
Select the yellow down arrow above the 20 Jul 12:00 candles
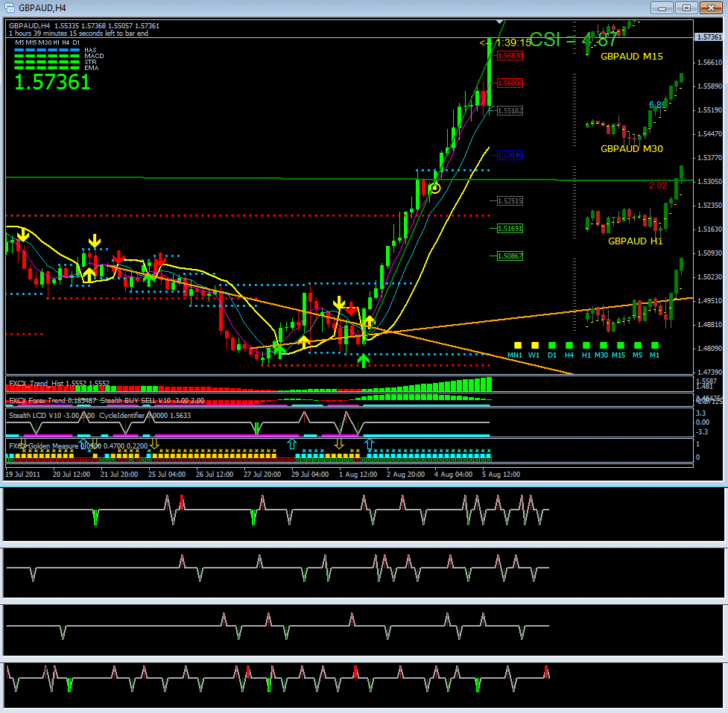[95, 241]
